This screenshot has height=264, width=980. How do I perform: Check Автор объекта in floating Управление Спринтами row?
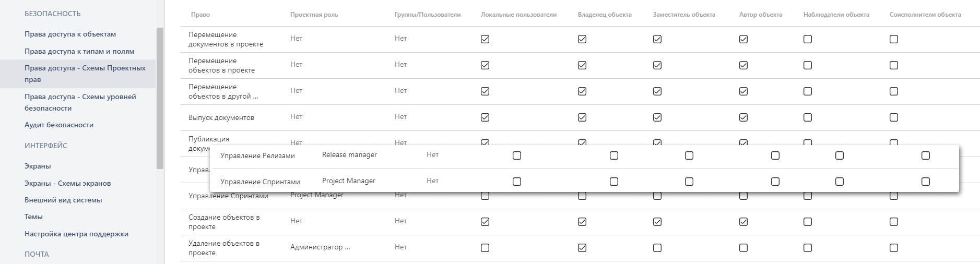(775, 182)
